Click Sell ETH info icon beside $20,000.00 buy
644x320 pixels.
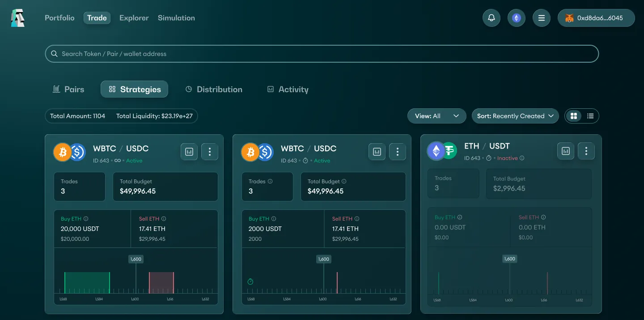(x=164, y=219)
